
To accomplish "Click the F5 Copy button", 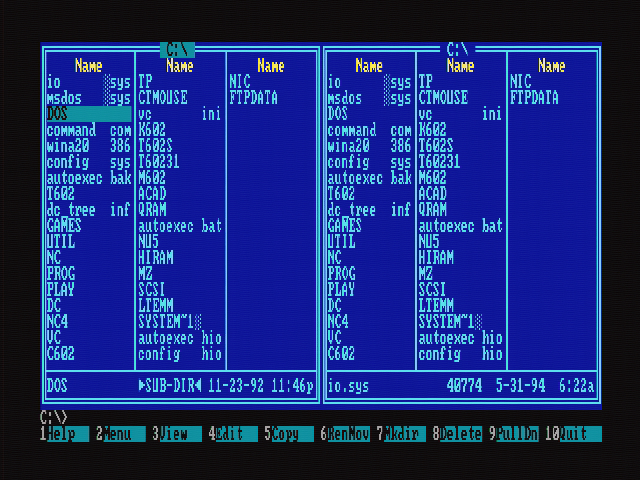I will pos(286,434).
